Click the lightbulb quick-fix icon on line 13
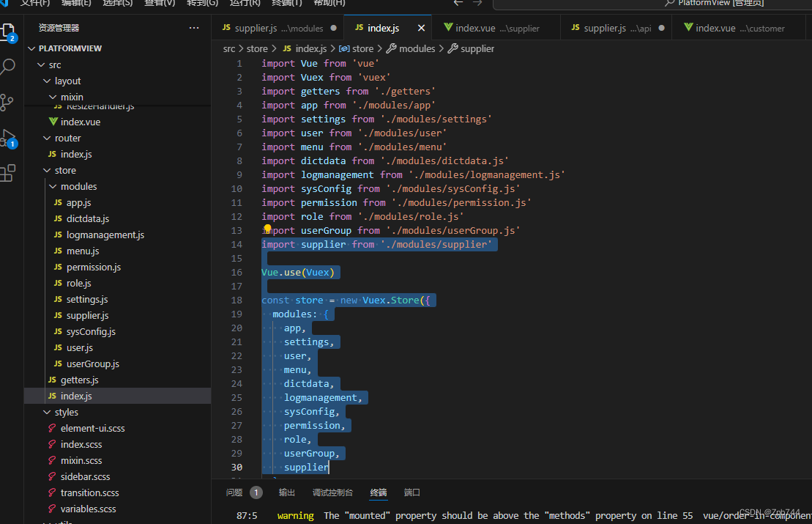812x524 pixels. 267,228
